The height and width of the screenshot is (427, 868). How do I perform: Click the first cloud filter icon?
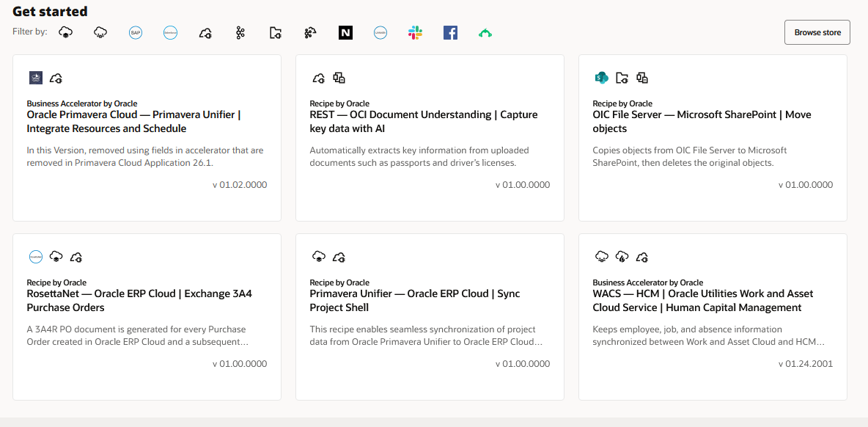(x=65, y=33)
